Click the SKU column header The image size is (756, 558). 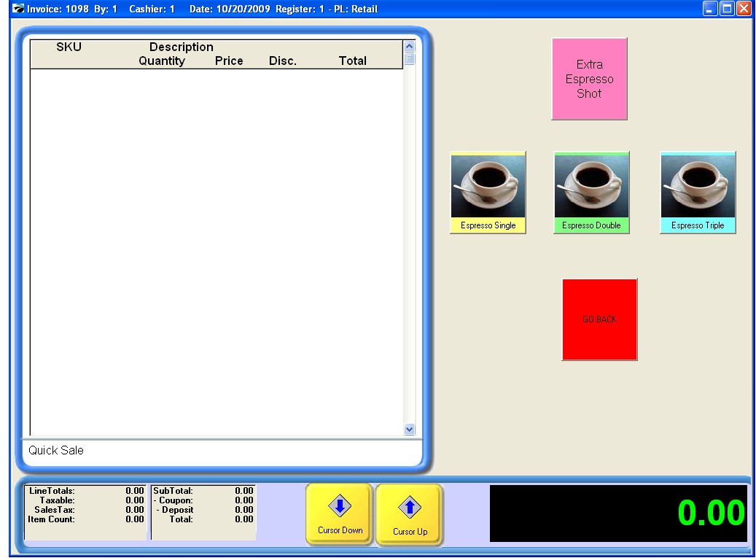pos(69,47)
